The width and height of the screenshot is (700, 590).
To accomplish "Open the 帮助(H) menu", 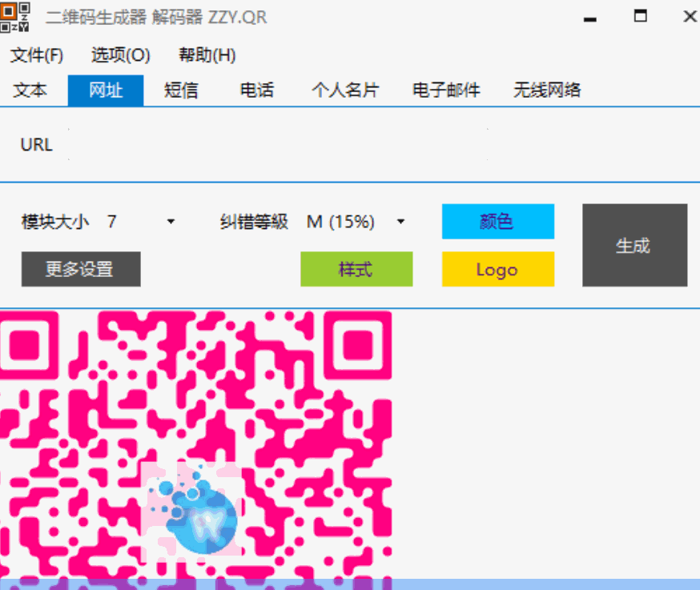I will pos(207,55).
